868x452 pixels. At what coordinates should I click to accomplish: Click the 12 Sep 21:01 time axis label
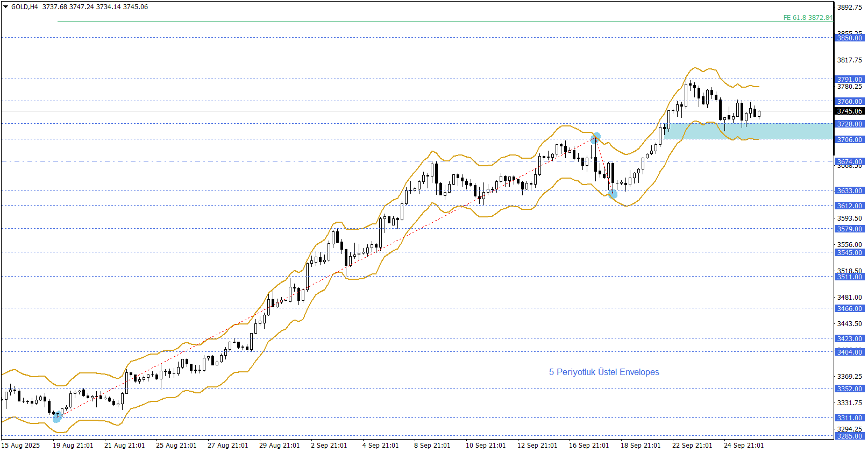point(538,445)
